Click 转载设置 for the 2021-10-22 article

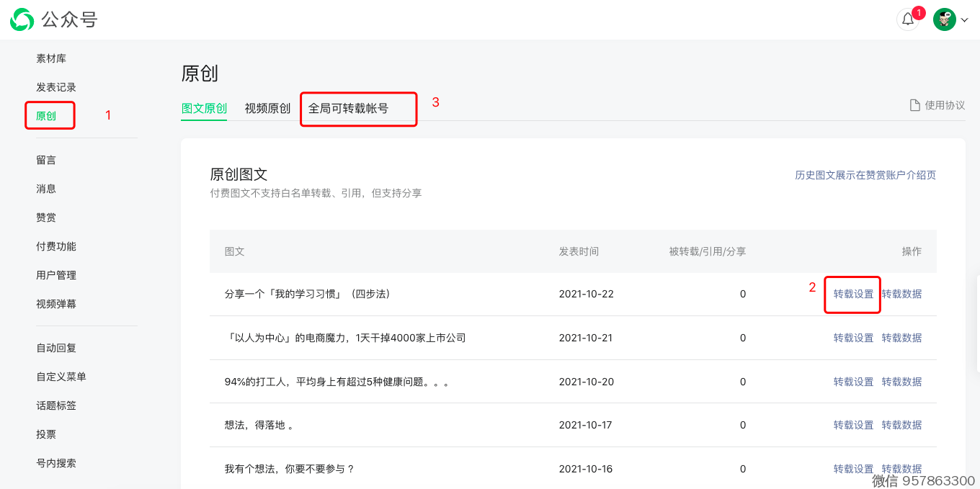(x=853, y=294)
